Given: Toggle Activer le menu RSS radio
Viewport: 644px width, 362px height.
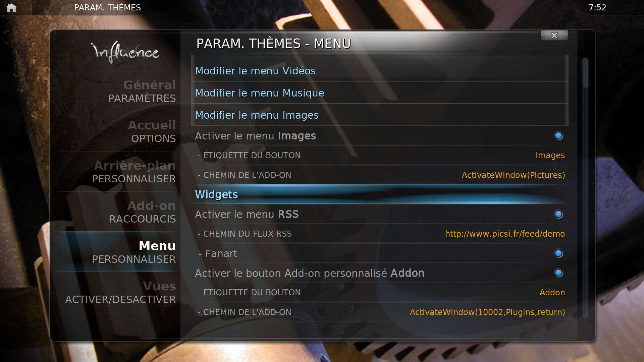Looking at the screenshot, I should click(558, 214).
